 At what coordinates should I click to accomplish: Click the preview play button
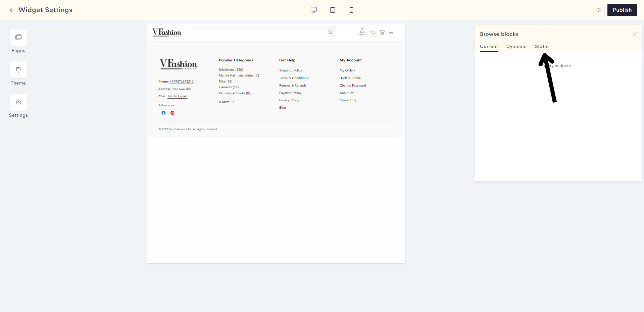598,10
